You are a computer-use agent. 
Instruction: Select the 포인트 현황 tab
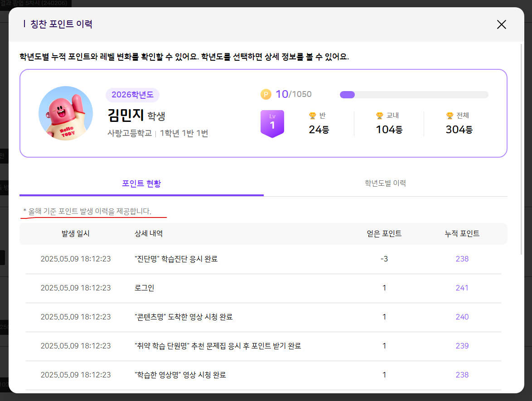click(x=141, y=183)
